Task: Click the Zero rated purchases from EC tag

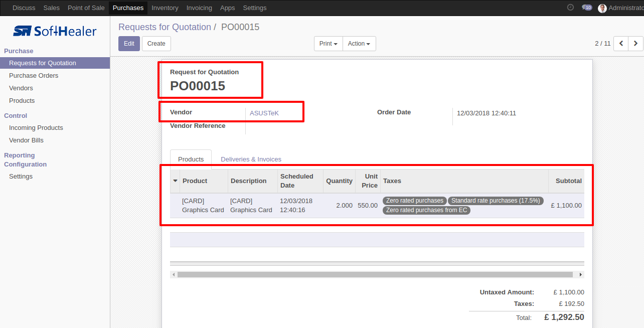Action: tap(426, 210)
